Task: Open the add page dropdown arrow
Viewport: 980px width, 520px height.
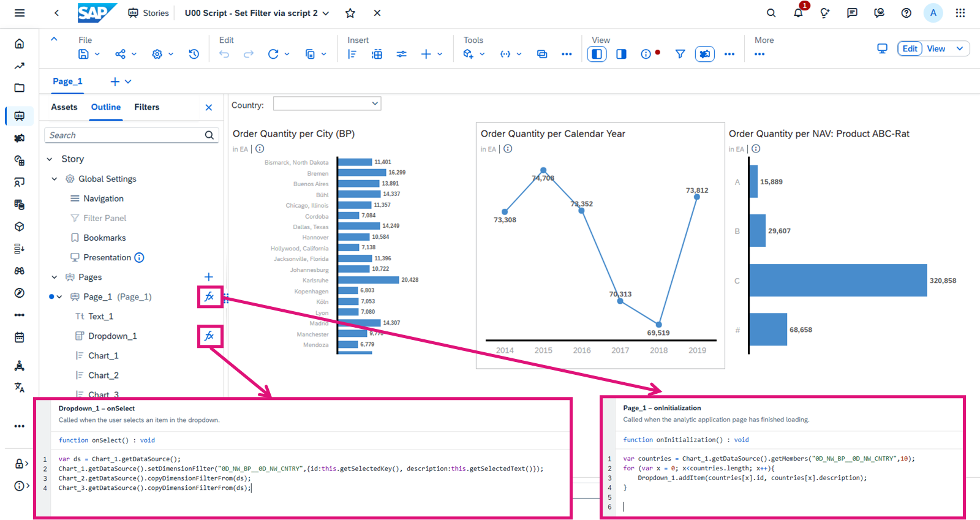Action: [x=128, y=81]
